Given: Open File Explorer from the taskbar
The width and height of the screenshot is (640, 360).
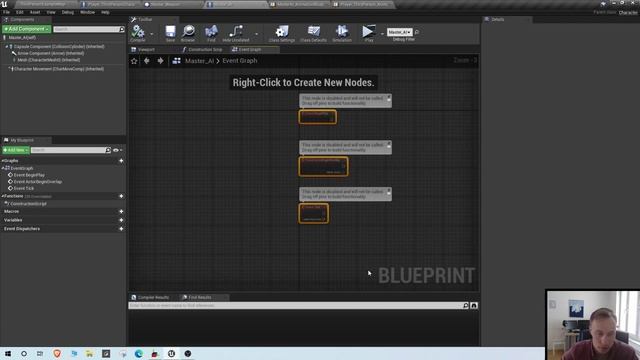Looking at the screenshot, I should coord(89,353).
